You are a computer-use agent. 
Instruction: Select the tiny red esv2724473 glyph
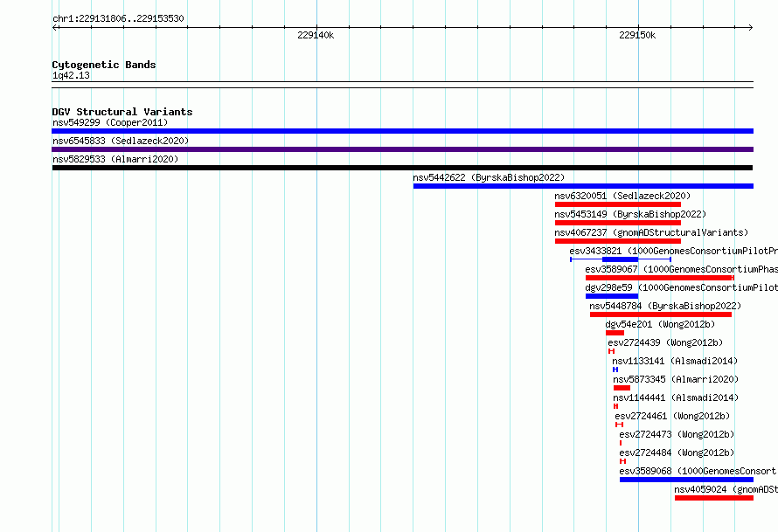[x=621, y=443]
